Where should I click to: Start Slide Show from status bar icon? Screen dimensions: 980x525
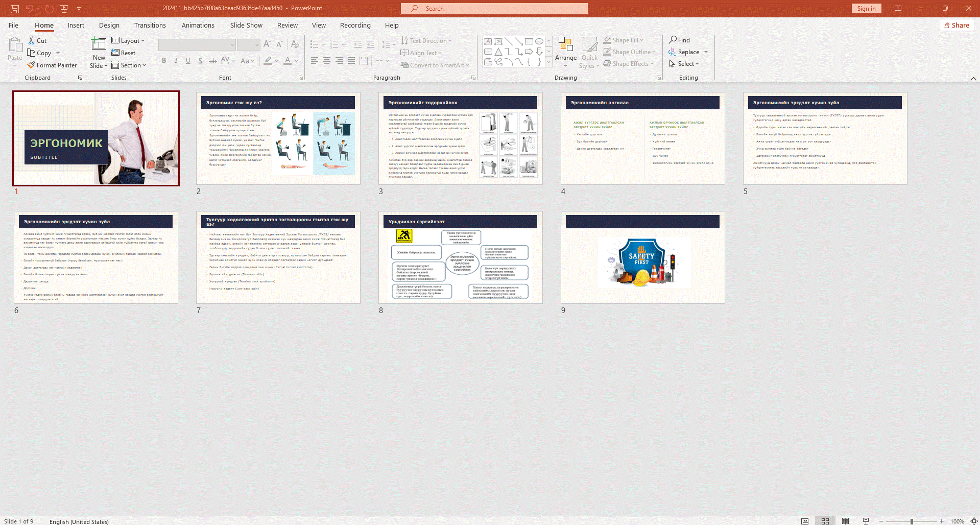[866, 521]
